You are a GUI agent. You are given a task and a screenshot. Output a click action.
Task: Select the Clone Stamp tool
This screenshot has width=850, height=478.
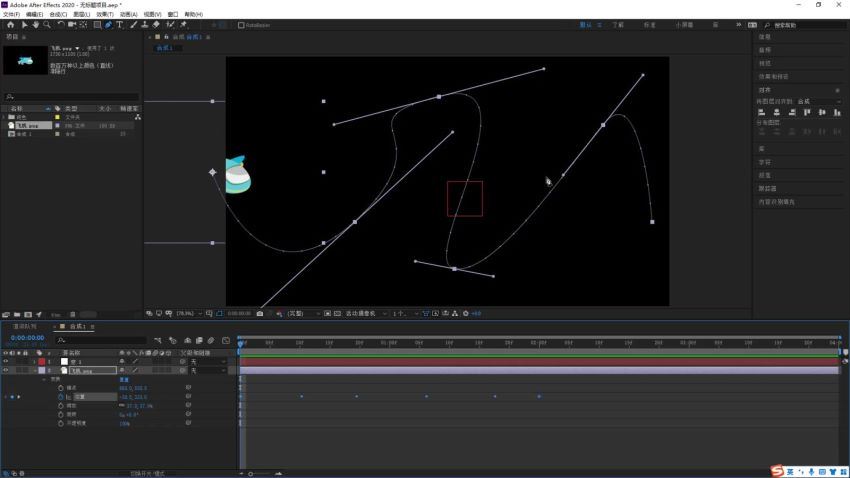click(145, 25)
